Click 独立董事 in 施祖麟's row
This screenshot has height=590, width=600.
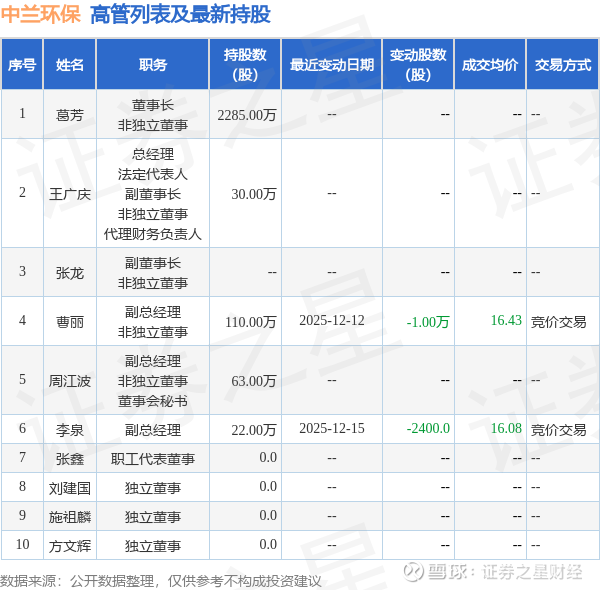153,517
